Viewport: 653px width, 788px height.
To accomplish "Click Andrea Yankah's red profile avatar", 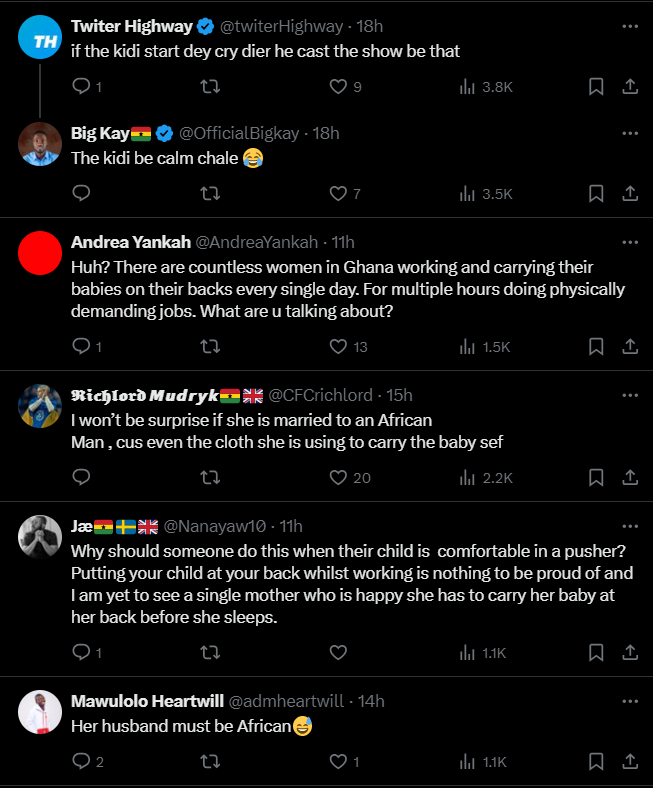I will coord(42,255).
